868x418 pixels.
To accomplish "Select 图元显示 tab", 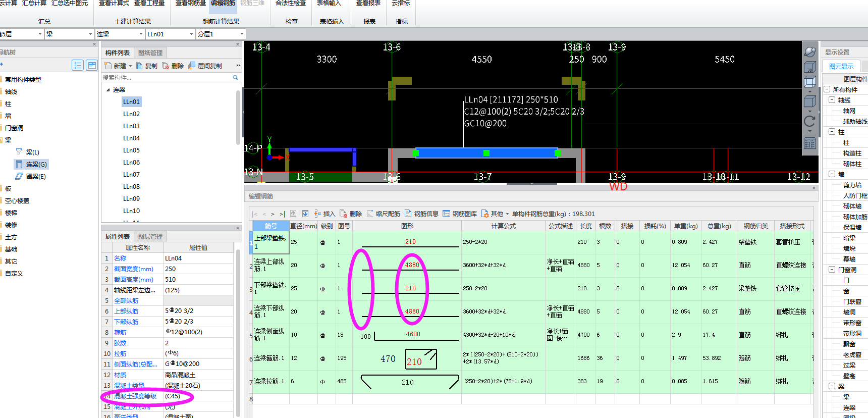I will coord(841,67).
